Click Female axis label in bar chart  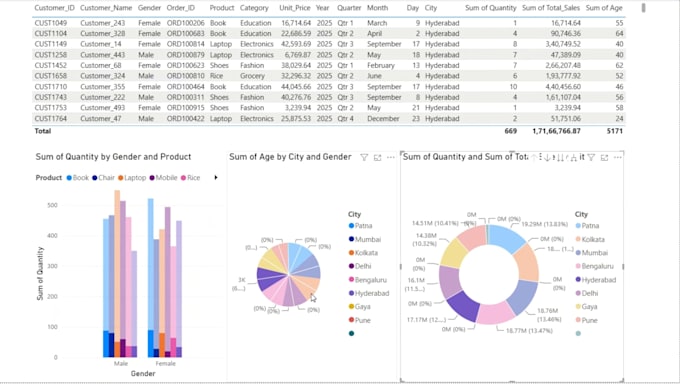coord(165,364)
